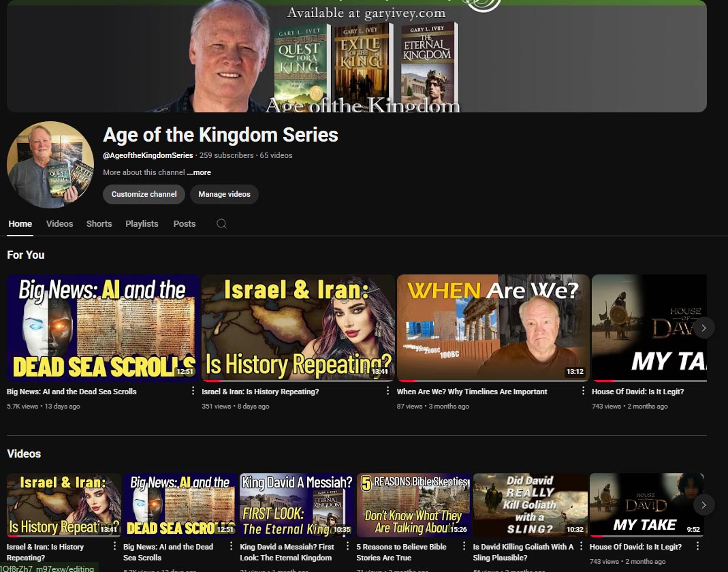Screen dimensions: 728x572
Task: Open options menu for For You 'Israel & Iran' video
Action: coord(388,391)
